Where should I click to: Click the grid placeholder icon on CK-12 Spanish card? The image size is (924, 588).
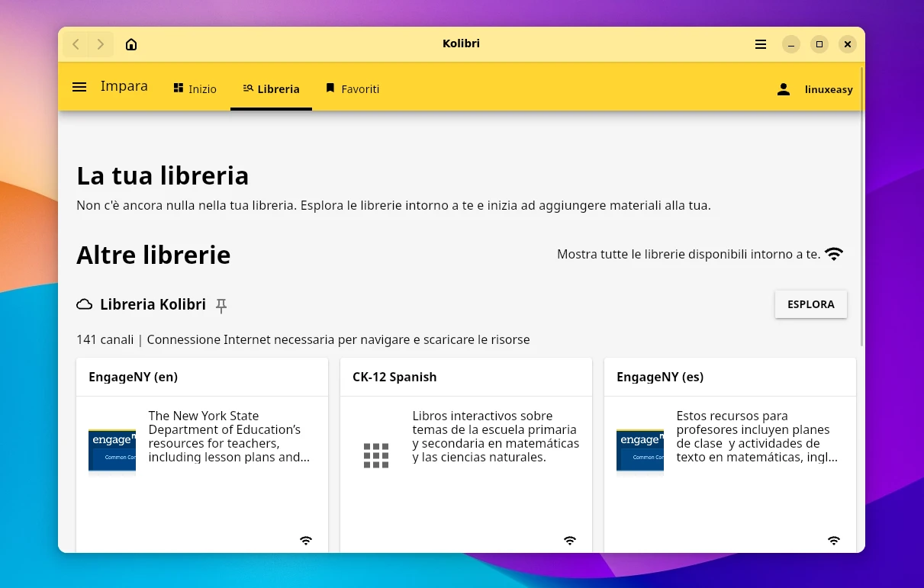376,455
